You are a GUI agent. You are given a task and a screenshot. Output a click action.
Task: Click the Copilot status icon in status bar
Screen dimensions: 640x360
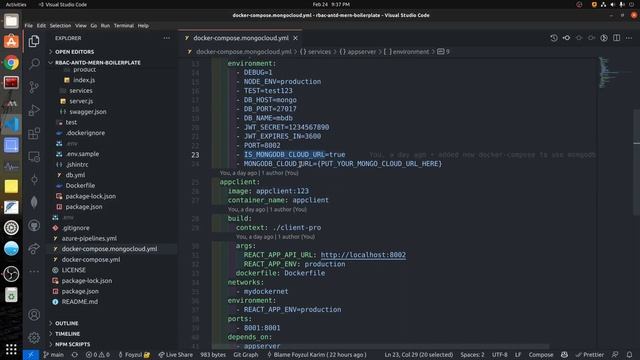click(564, 355)
